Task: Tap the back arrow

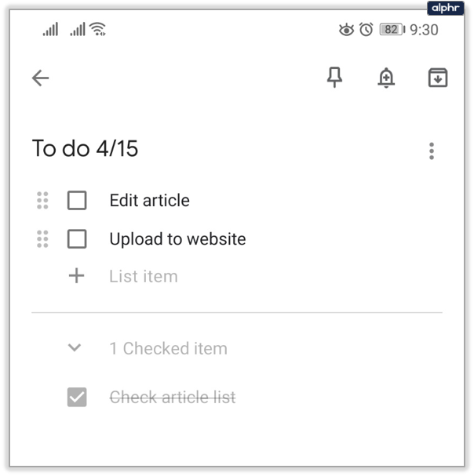Action: pos(40,78)
